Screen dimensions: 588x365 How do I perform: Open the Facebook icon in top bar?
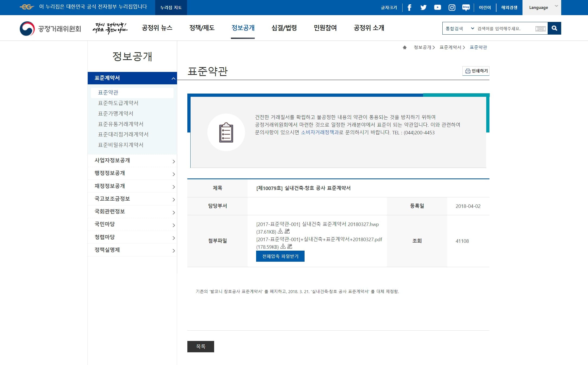coord(409,8)
